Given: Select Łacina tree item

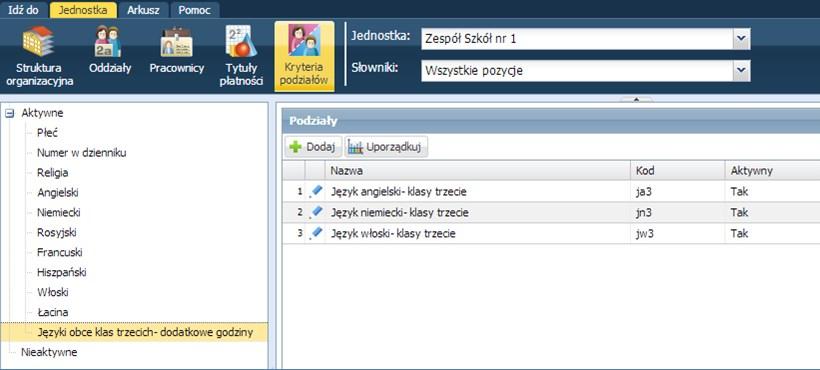Looking at the screenshot, I should [52, 312].
